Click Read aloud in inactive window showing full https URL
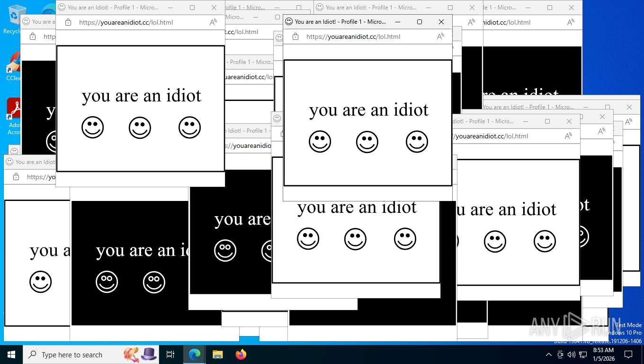The width and height of the screenshot is (644, 364). point(213,22)
